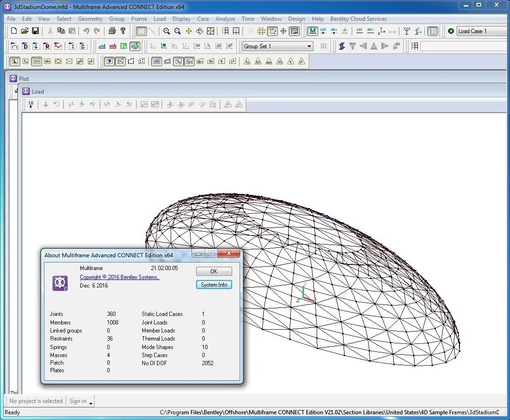Toggle the data table panel button
The image size is (510, 420).
(x=432, y=31)
